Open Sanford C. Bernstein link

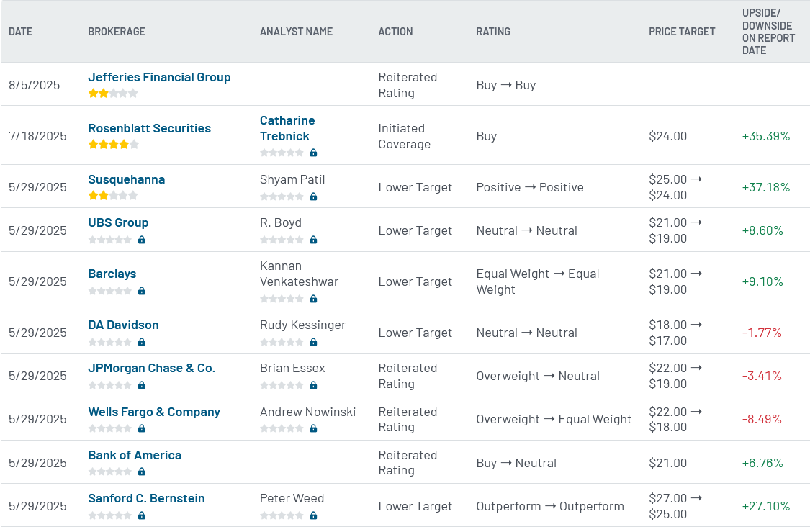tap(146, 498)
